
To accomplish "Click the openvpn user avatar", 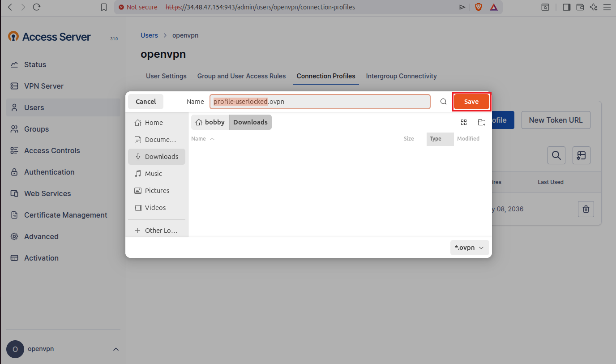I will pos(15,349).
